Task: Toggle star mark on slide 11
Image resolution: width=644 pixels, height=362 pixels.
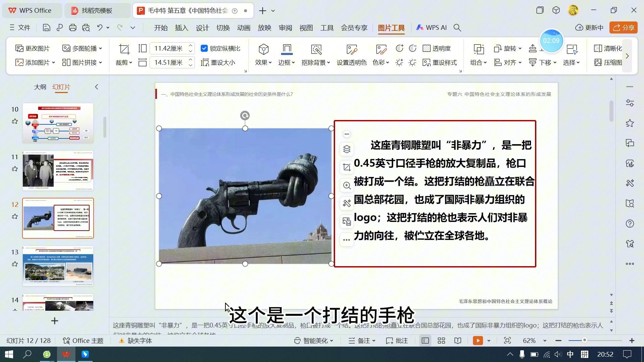Action: pyautogui.click(x=15, y=169)
